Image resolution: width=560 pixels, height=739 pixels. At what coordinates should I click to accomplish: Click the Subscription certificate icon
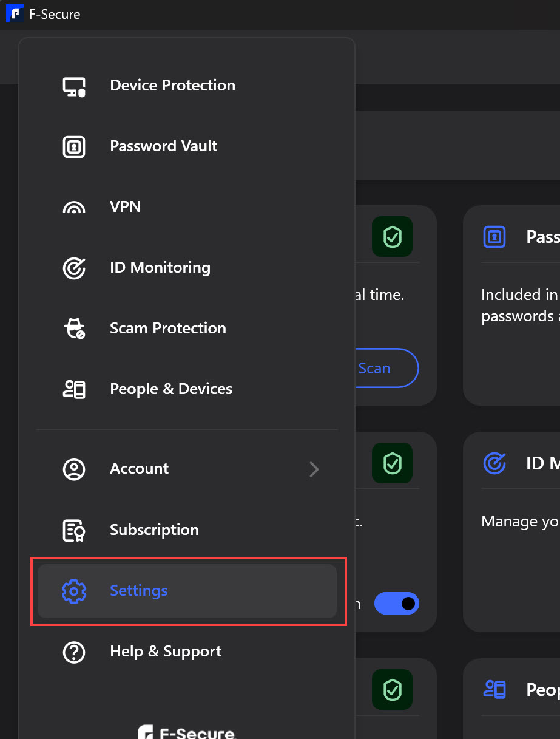point(74,530)
